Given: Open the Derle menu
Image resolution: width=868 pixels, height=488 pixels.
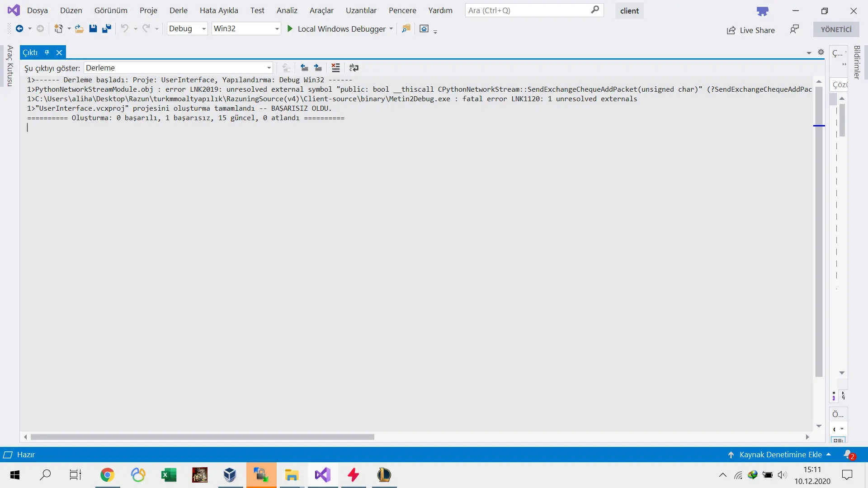Looking at the screenshot, I should [178, 10].
